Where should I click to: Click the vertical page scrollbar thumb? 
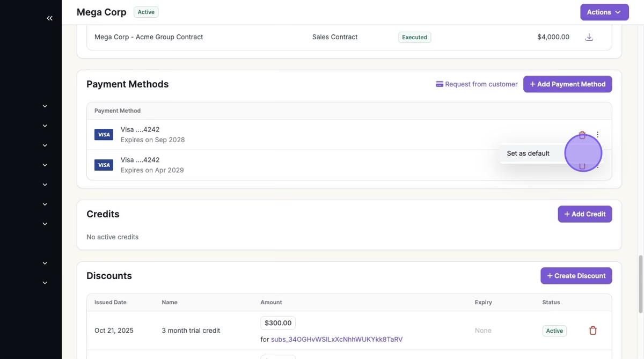(x=640, y=284)
